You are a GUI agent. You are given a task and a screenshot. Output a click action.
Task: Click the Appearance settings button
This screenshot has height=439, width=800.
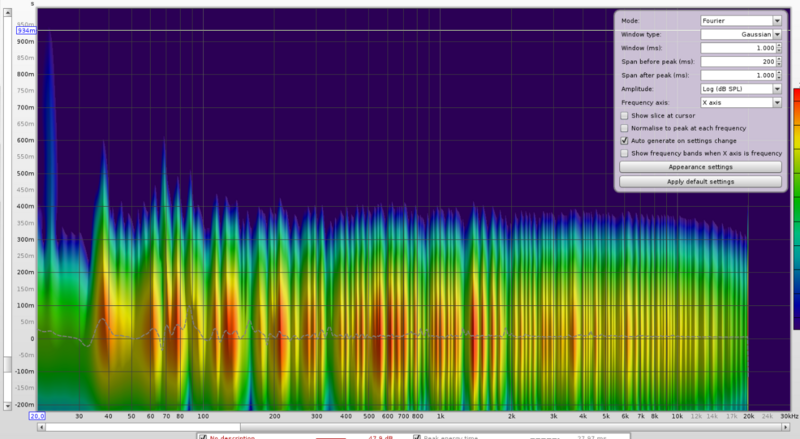coord(700,168)
